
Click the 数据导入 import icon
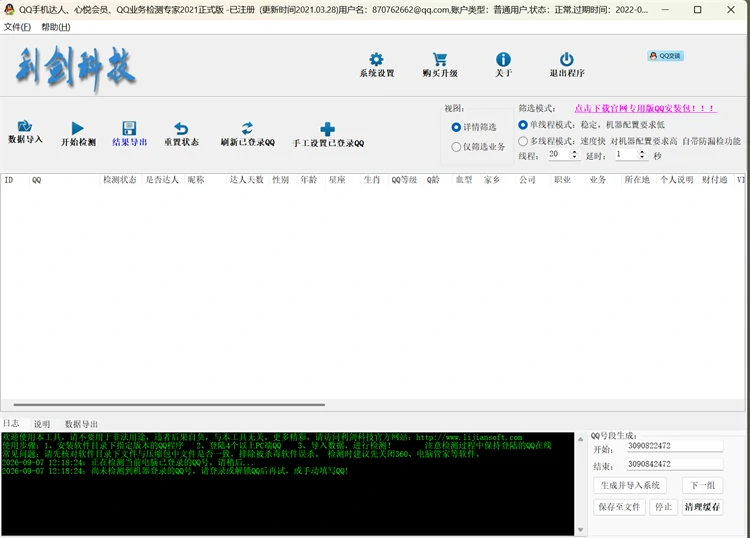(x=25, y=126)
